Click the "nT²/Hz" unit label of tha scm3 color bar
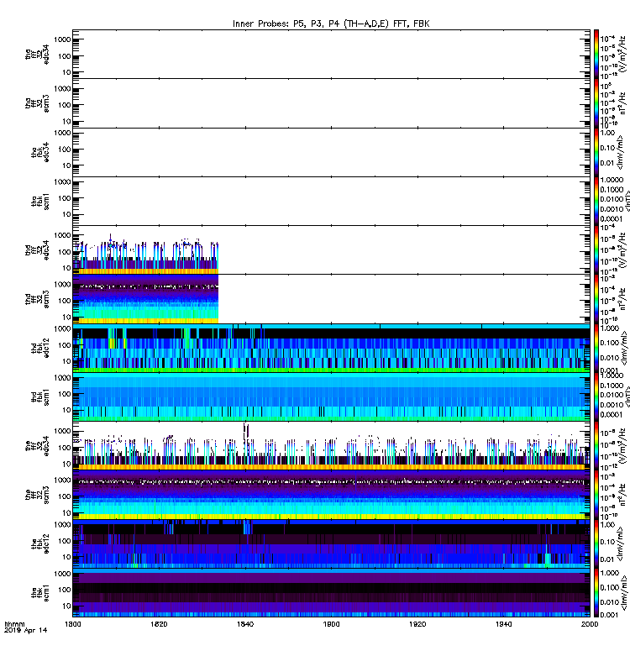 (622, 103)
